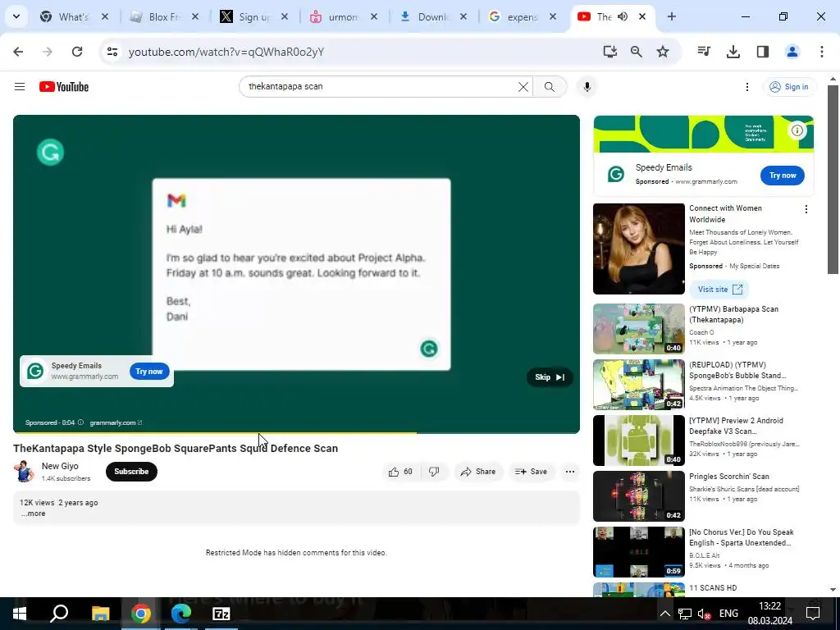Toggle the Chrome side panel
Image resolution: width=840 pixels, height=630 pixels.
click(x=763, y=52)
